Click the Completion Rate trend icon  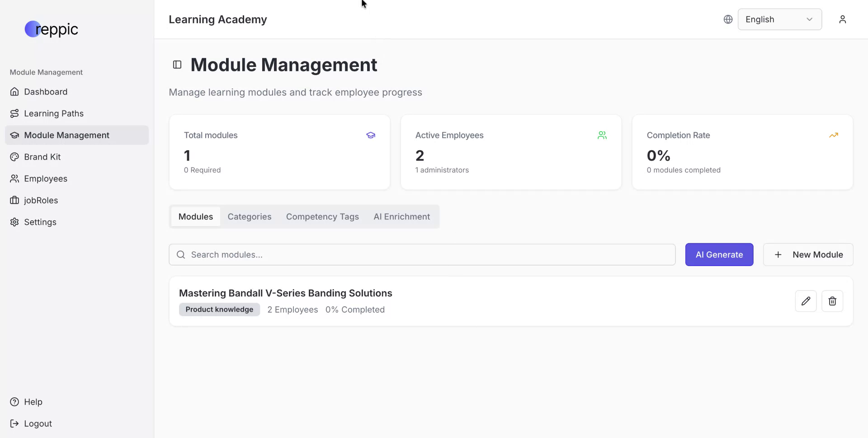(833, 135)
